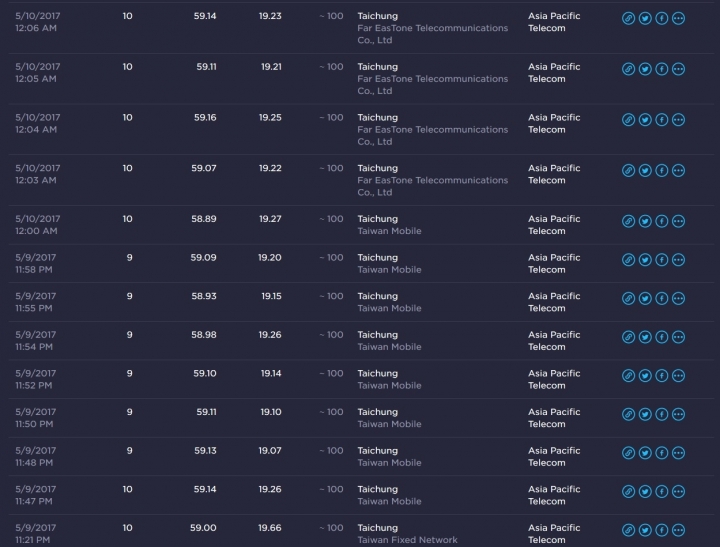Copy link for 11:52 PM result
The width and height of the screenshot is (720, 547).
click(628, 376)
